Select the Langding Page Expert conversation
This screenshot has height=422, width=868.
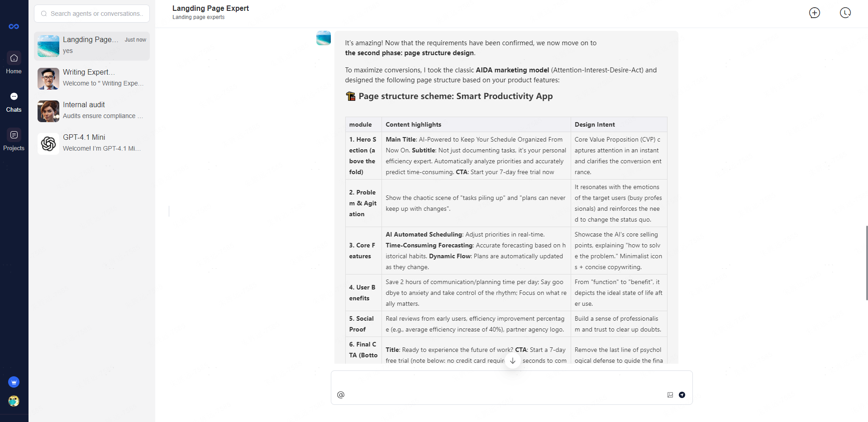pyautogui.click(x=92, y=46)
